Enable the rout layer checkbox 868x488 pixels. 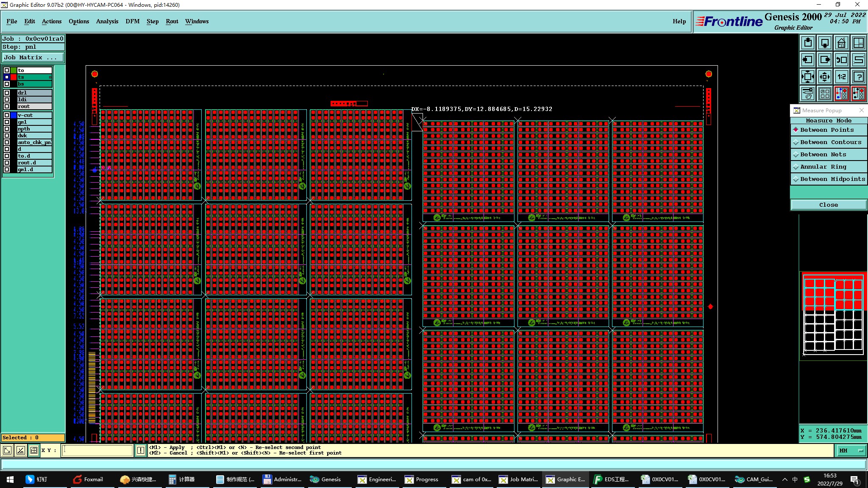pos(7,106)
